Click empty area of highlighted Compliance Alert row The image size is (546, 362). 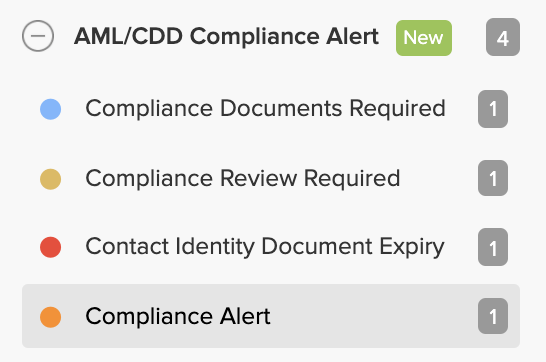click(x=374, y=316)
